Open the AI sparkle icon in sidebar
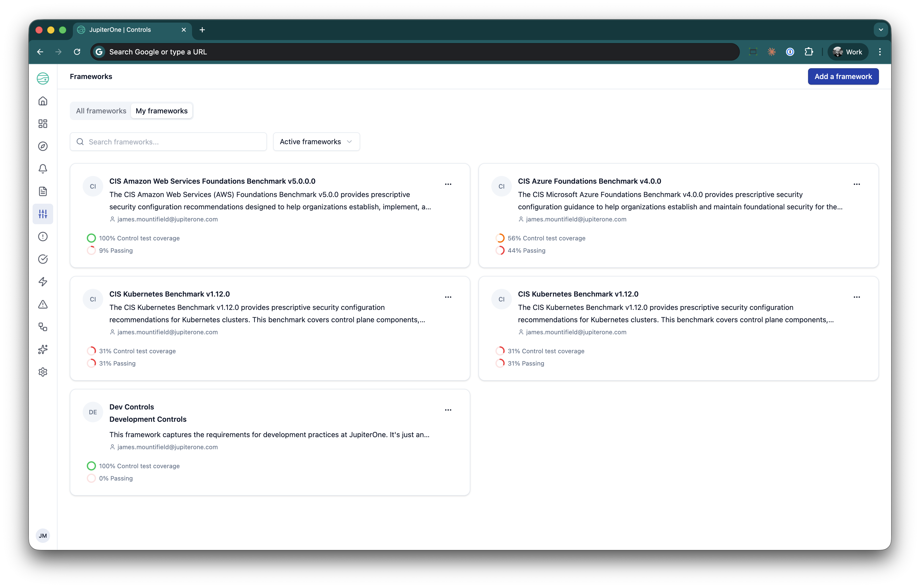The height and width of the screenshot is (588, 920). pos(43,349)
